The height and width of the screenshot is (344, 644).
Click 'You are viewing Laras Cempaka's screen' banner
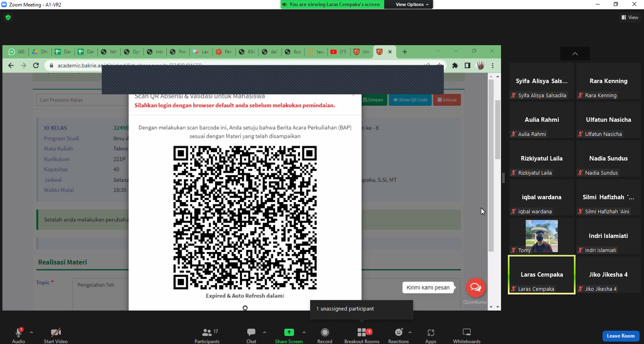pos(333,4)
